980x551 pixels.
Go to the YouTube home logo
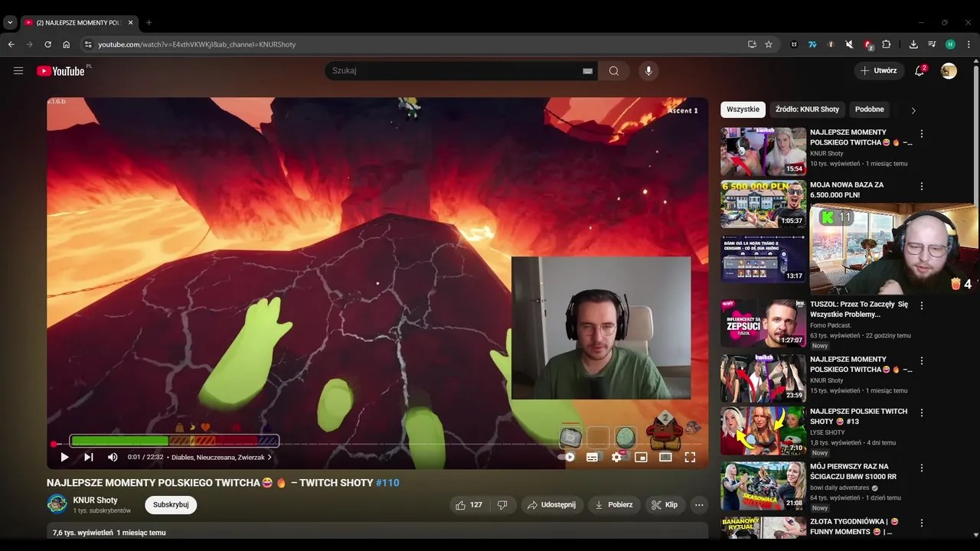tap(60, 70)
